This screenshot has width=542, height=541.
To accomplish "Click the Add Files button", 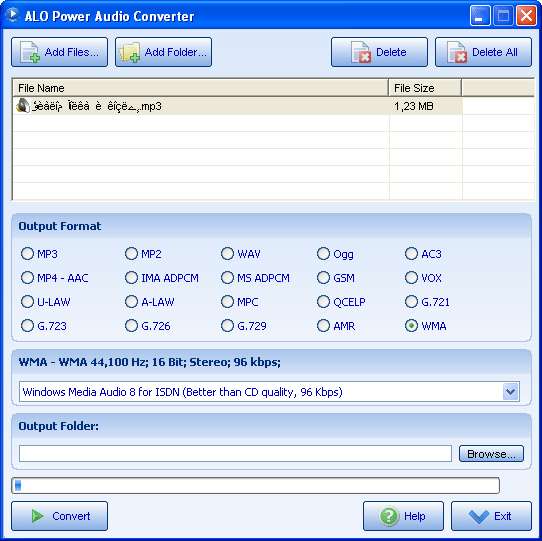I will tap(59, 52).
